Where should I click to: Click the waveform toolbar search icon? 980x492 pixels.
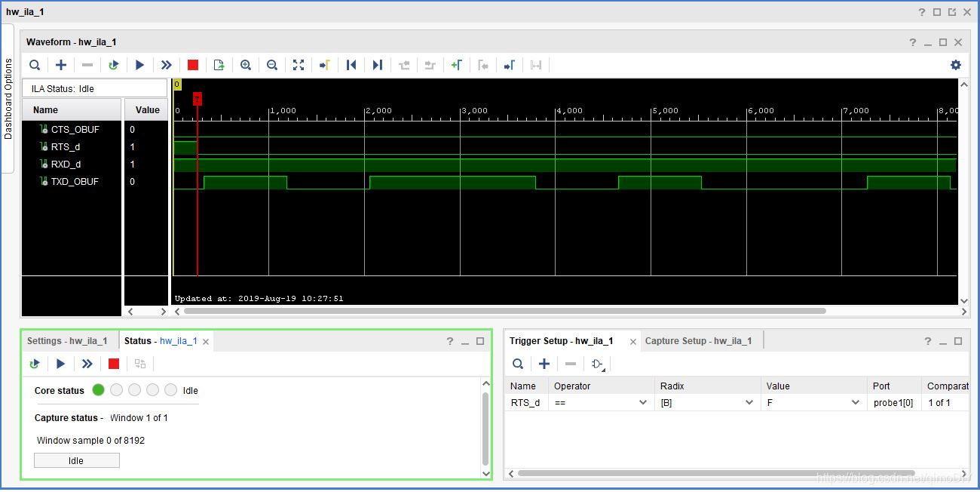(35, 65)
